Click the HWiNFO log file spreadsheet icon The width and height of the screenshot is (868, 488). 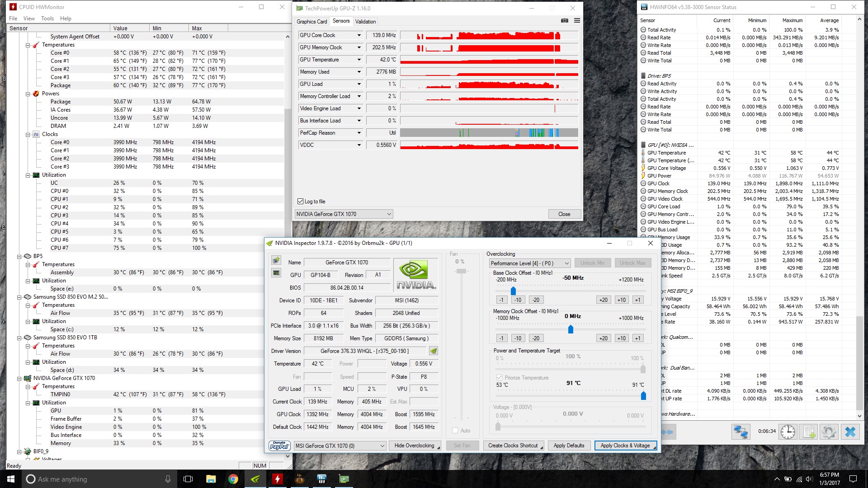coord(809,432)
